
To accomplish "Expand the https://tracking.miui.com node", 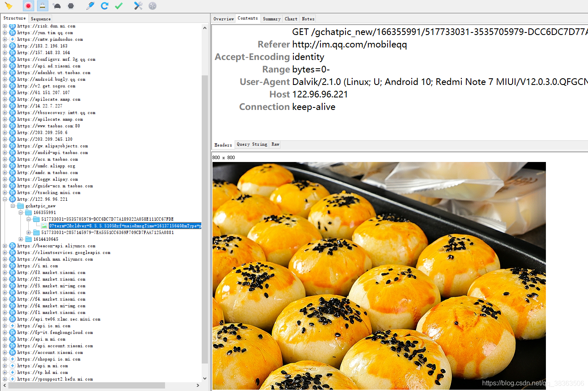I will (x=5, y=193).
